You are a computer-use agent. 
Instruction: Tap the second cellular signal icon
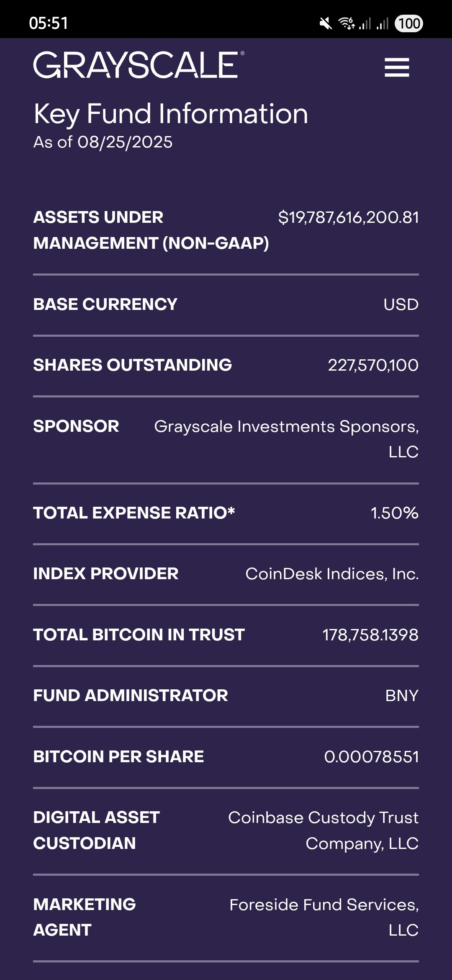pos(383,23)
